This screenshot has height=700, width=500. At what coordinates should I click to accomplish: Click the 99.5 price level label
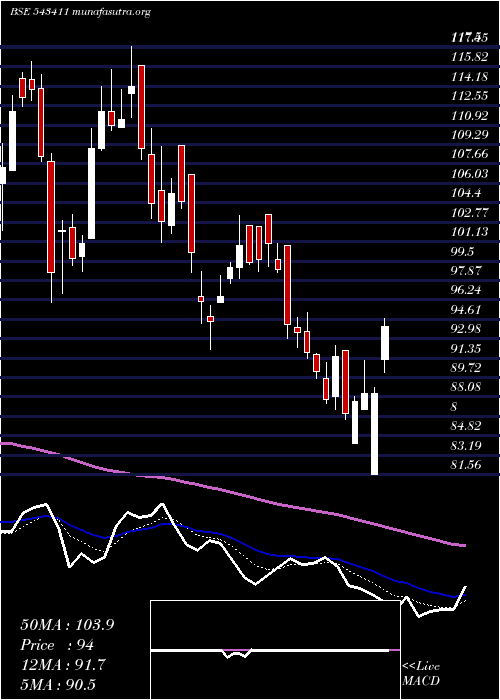[x=462, y=251]
